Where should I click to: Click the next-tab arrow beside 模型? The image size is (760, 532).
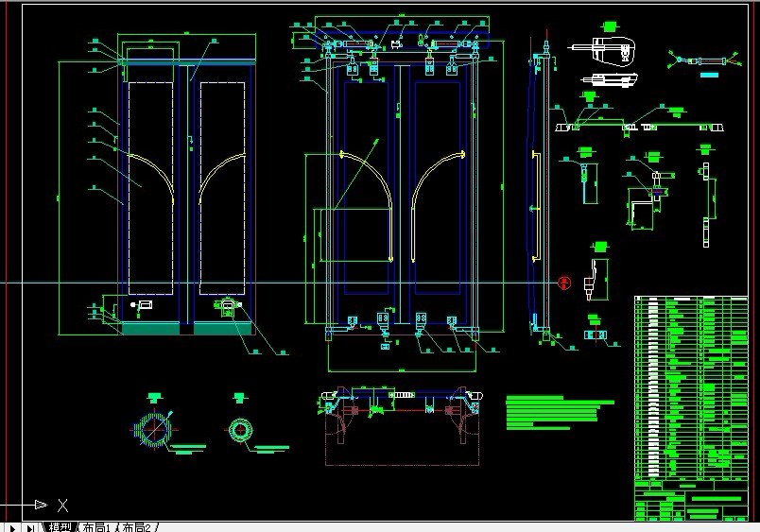tap(12, 528)
